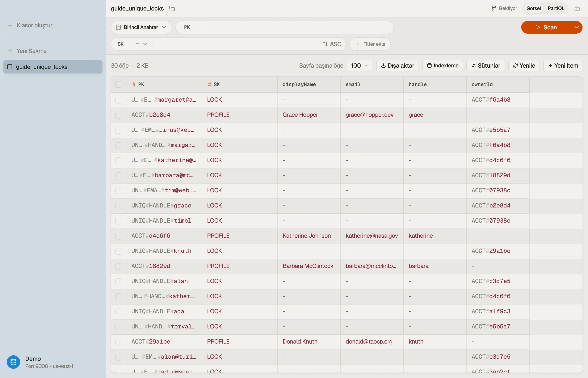Check the UNIQ#HANDLE#grace row

pos(118,206)
